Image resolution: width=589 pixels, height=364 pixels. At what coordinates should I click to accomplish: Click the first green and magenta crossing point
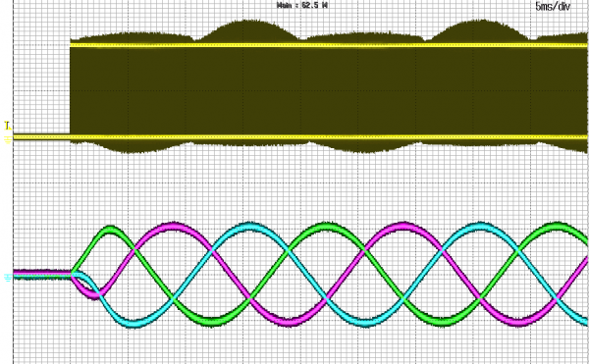134,249
